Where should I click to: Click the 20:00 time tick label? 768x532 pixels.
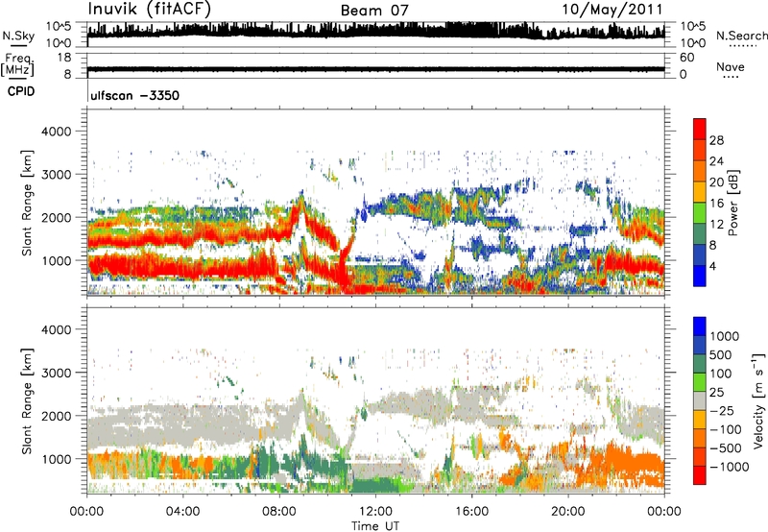point(567,512)
